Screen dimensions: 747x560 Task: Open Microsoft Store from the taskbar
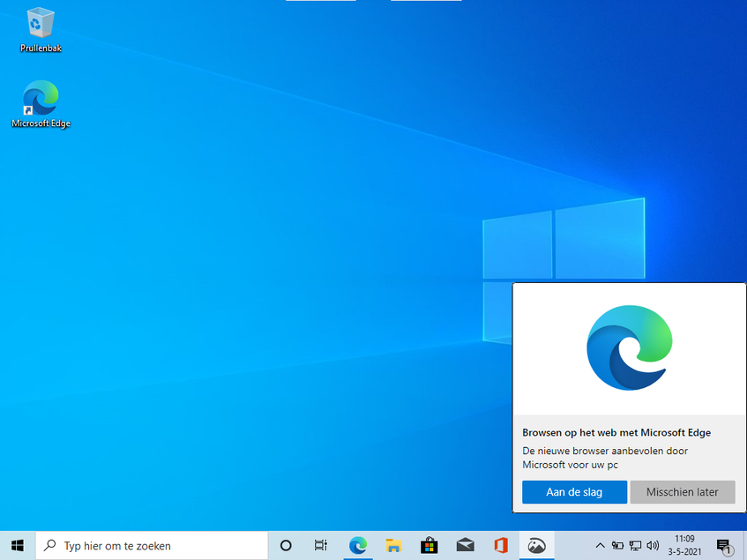pyautogui.click(x=429, y=546)
